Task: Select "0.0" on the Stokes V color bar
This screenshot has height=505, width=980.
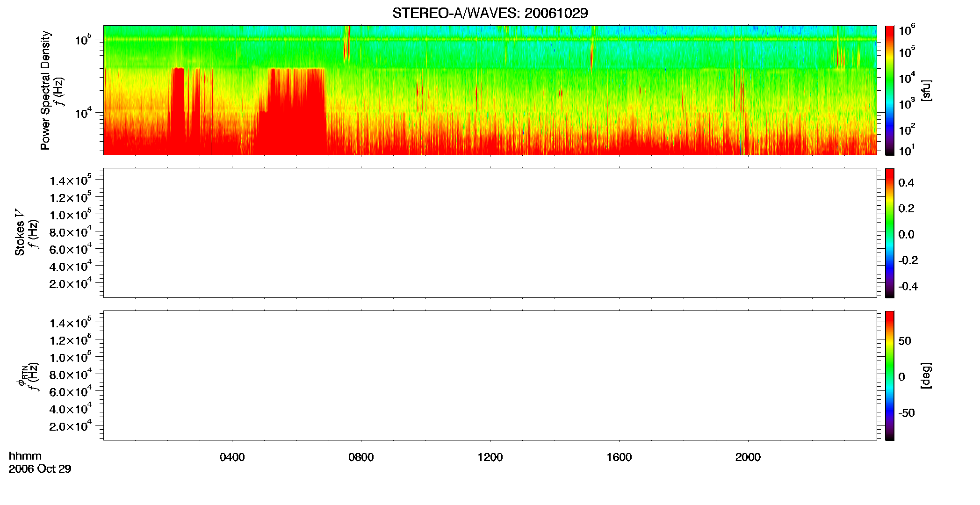Action: point(906,235)
